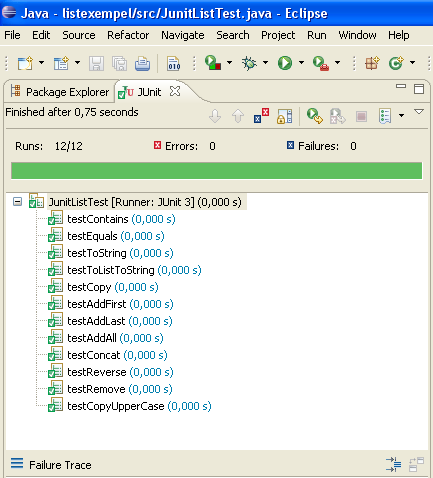Image resolution: width=433 pixels, height=478 pixels.
Task: Toggle Show Failures Only filter
Action: click(x=261, y=115)
